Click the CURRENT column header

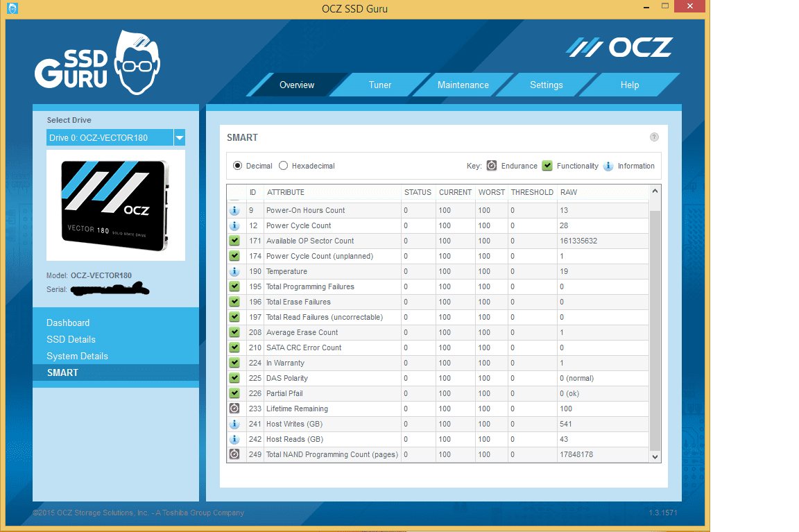click(455, 192)
